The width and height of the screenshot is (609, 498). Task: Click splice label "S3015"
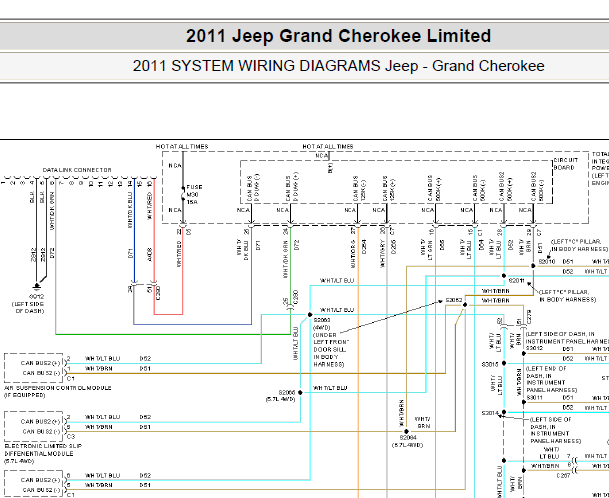(490, 364)
